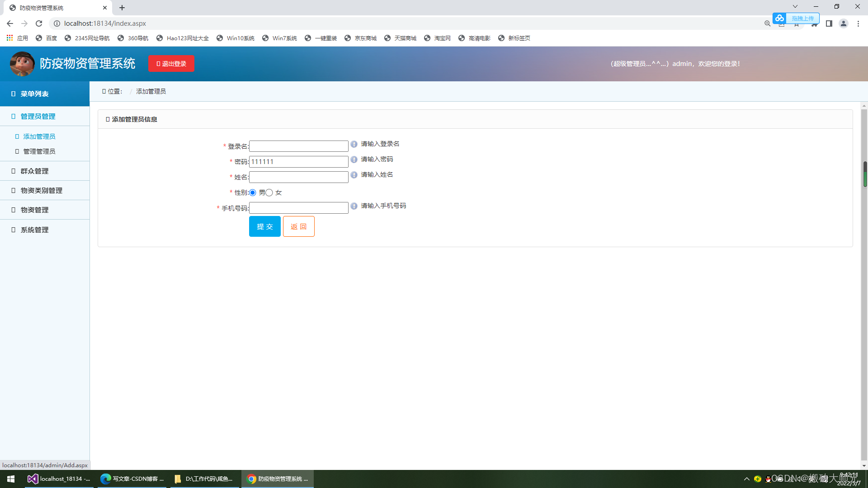Click the 登录名 input field
Screen dimensions: 868x488
(298, 146)
